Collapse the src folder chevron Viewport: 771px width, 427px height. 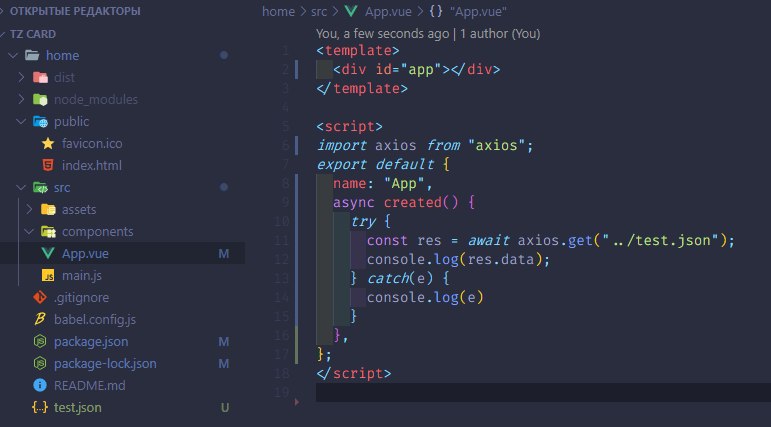coord(21,187)
